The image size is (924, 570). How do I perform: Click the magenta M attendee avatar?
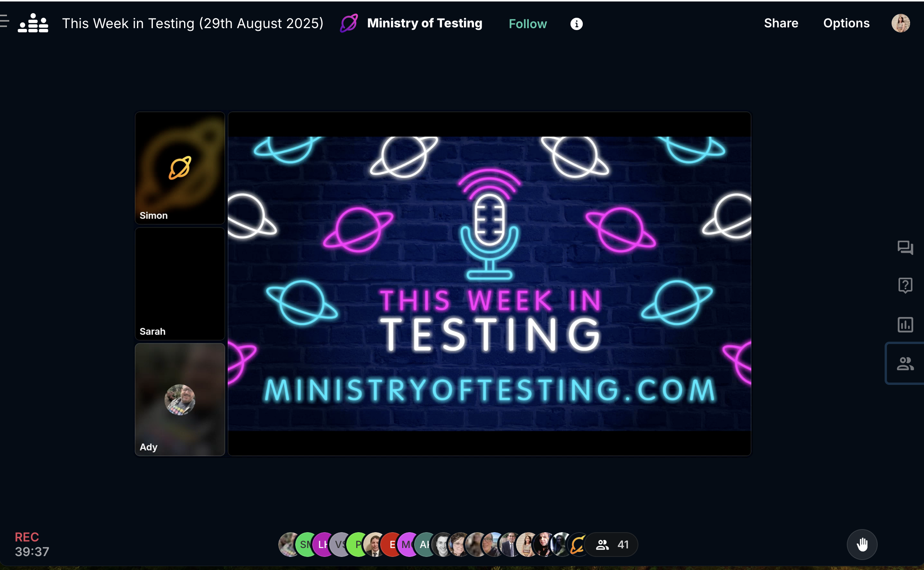coord(407,545)
